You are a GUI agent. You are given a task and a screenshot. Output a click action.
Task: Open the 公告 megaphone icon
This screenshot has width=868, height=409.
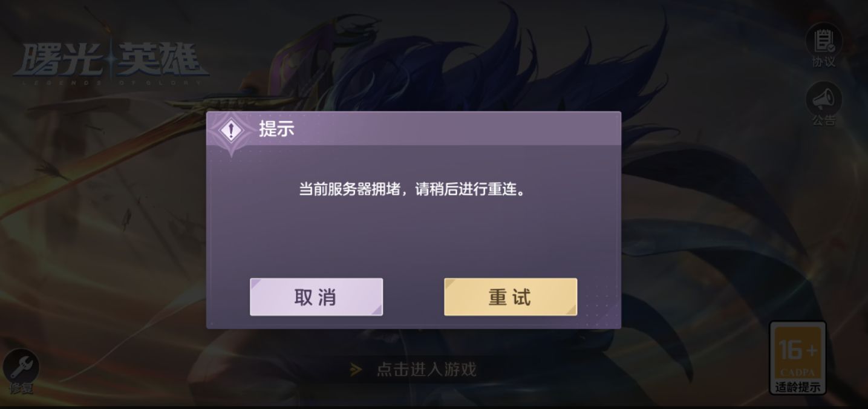coord(823,98)
